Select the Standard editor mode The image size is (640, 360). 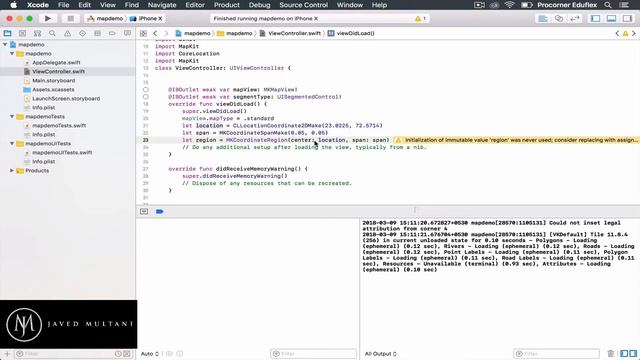pyautogui.click(x=543, y=18)
